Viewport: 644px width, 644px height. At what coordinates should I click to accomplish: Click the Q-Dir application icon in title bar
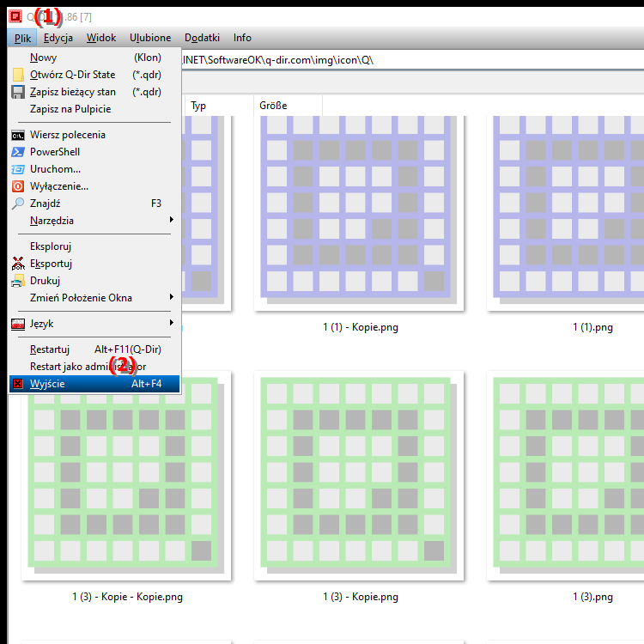pos(15,16)
